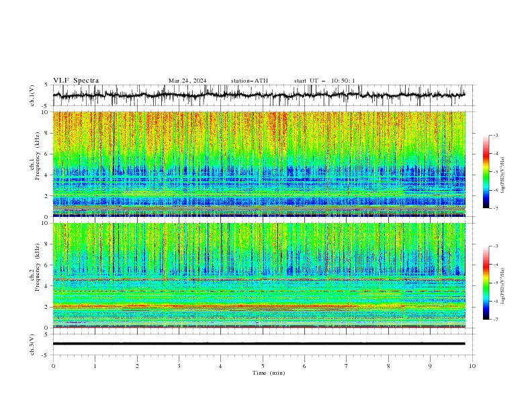Click the upper colorbar log(PSD) unit label
The image size is (532, 411).
tap(502, 175)
